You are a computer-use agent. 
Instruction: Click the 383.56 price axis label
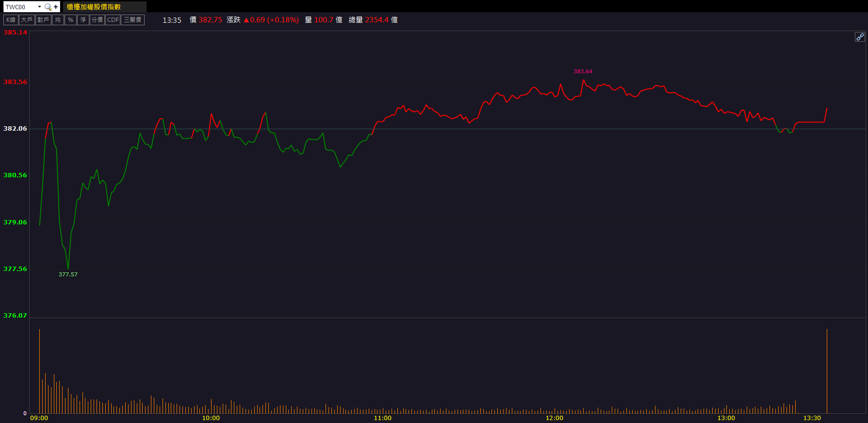15,82
